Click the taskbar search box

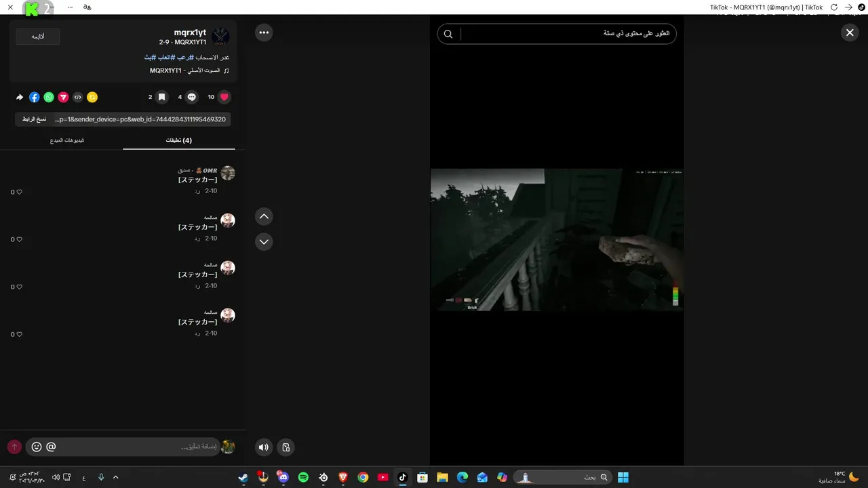pyautogui.click(x=563, y=477)
